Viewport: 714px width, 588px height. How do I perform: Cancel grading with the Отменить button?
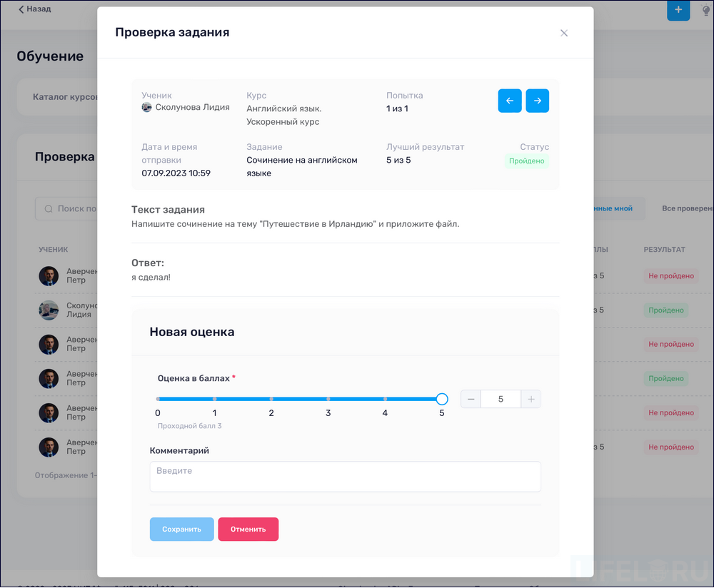point(248,529)
